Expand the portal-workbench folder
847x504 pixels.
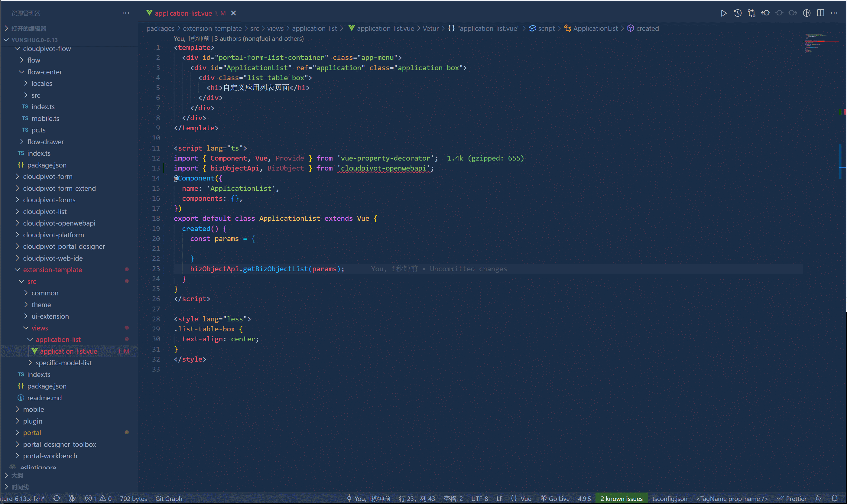(69, 456)
